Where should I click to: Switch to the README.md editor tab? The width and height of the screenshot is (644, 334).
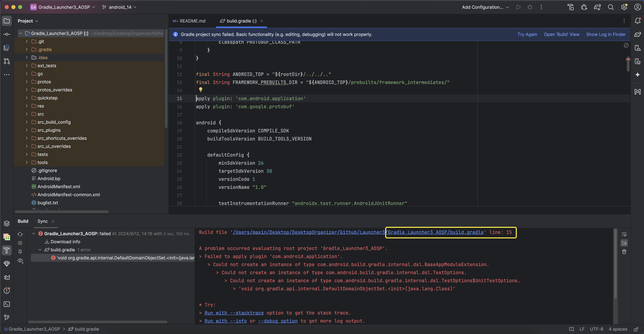(x=189, y=21)
